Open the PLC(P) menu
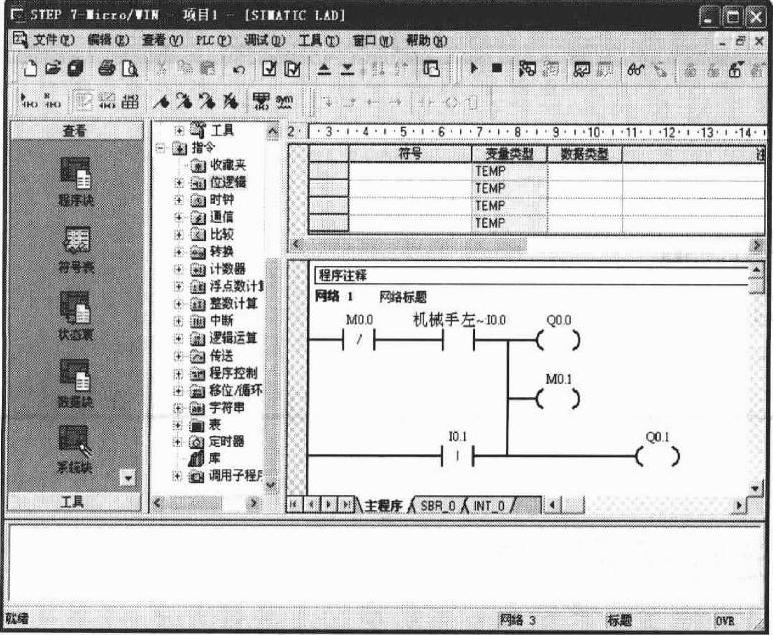This screenshot has height=635, width=773. click(213, 39)
